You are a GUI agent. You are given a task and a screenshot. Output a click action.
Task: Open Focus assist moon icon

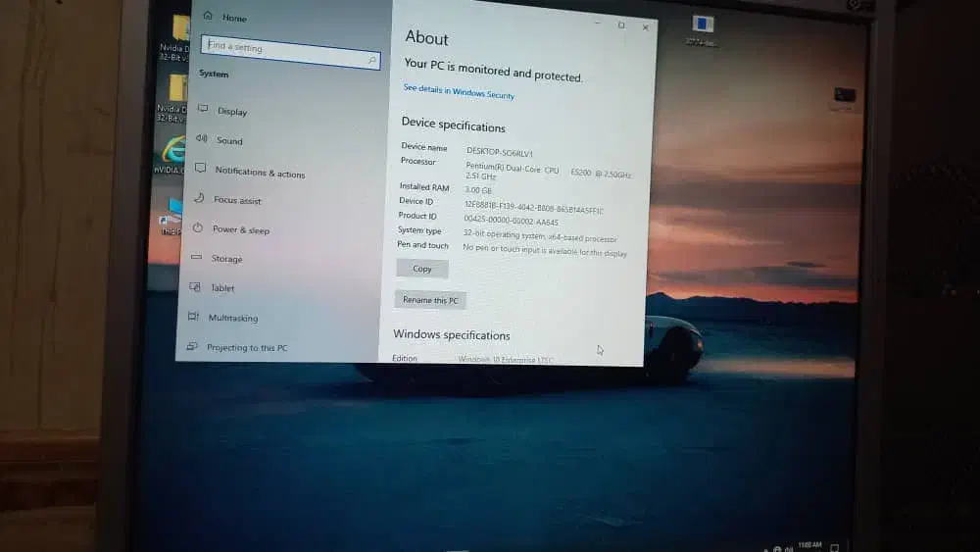(x=199, y=197)
